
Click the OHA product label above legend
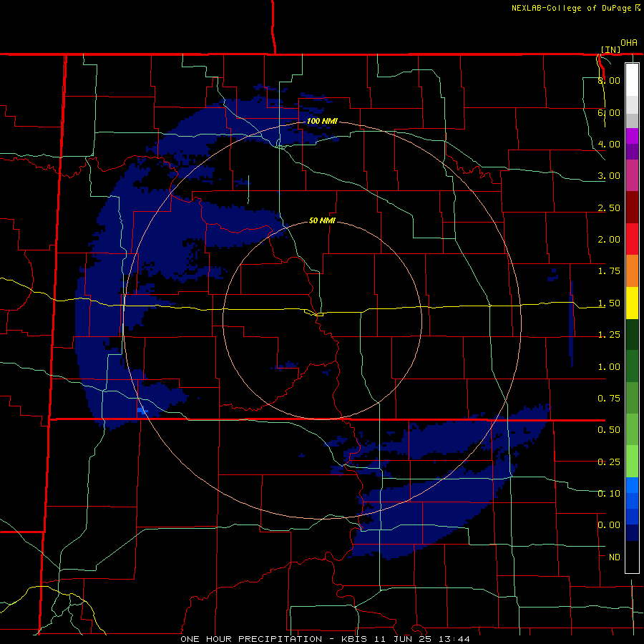[x=629, y=43]
